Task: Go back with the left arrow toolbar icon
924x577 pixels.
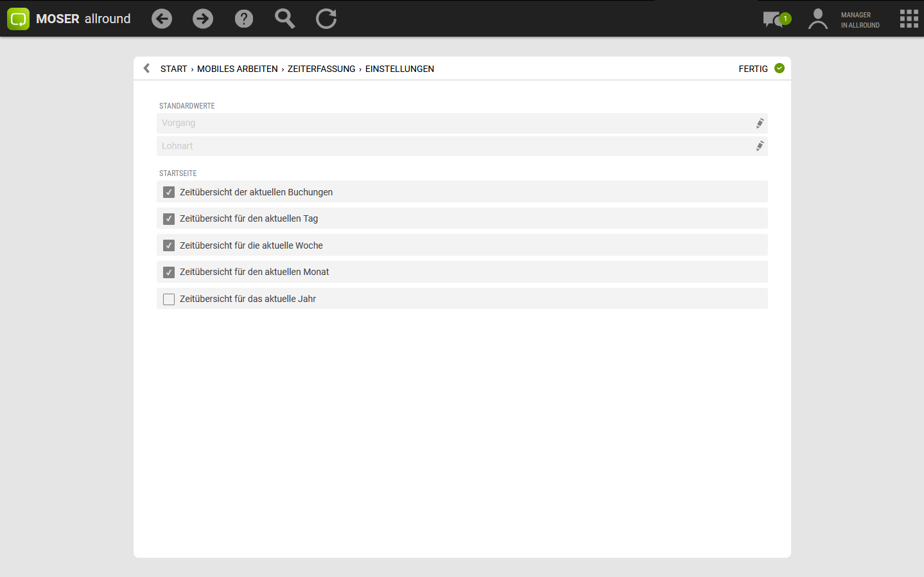Action: pyautogui.click(x=162, y=19)
